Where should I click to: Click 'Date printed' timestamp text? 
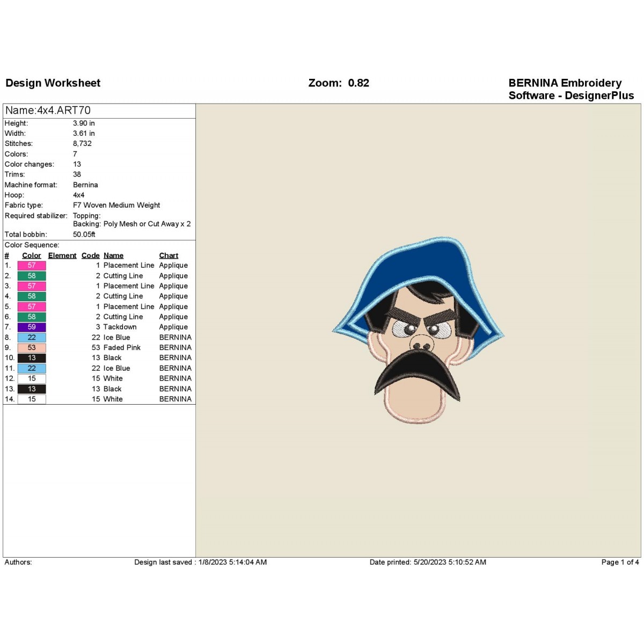[428, 562]
